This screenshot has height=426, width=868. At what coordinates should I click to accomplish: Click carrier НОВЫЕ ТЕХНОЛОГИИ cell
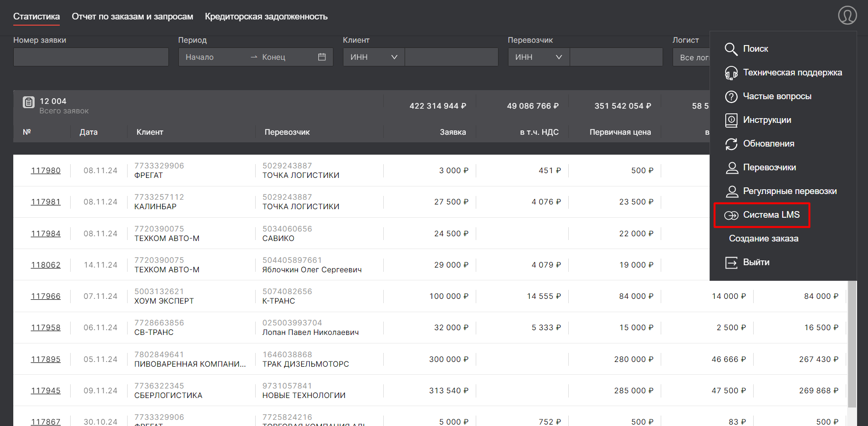coord(304,395)
